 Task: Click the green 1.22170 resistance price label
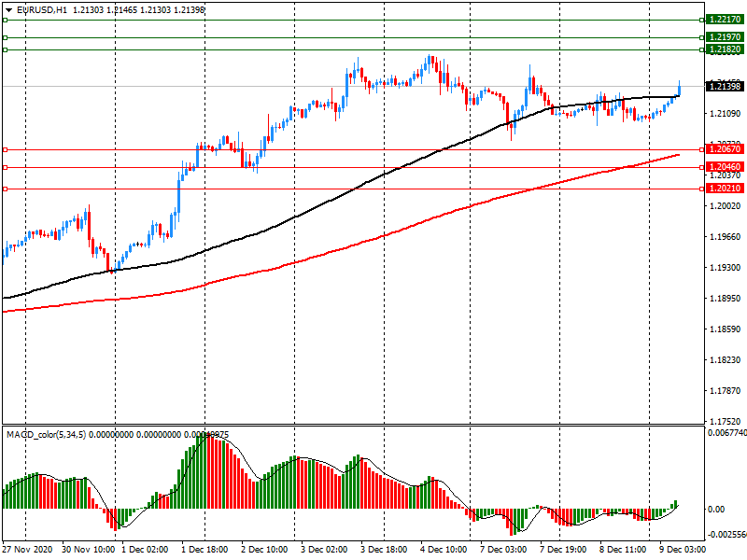tap(725, 20)
